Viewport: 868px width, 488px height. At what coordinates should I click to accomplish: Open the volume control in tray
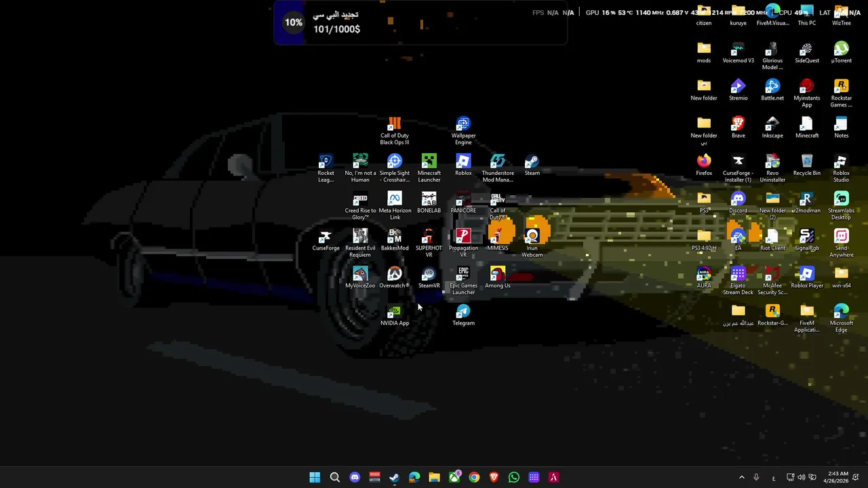(x=802, y=477)
